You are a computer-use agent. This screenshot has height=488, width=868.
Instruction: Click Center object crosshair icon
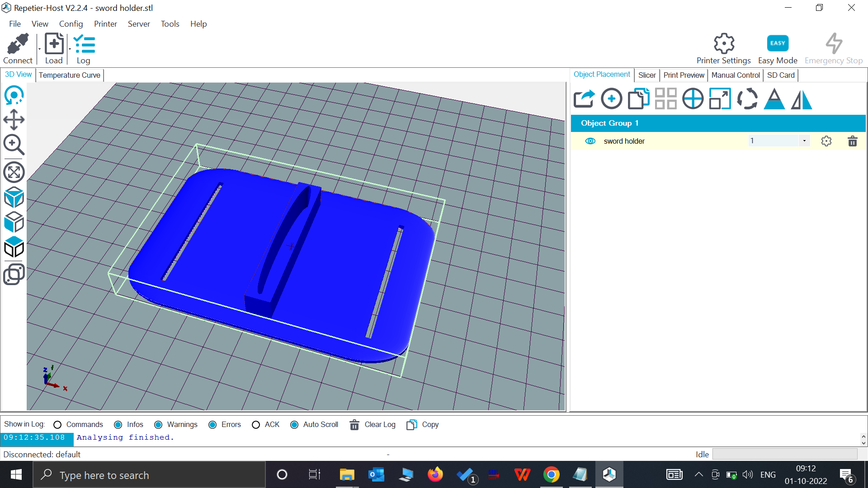click(693, 99)
